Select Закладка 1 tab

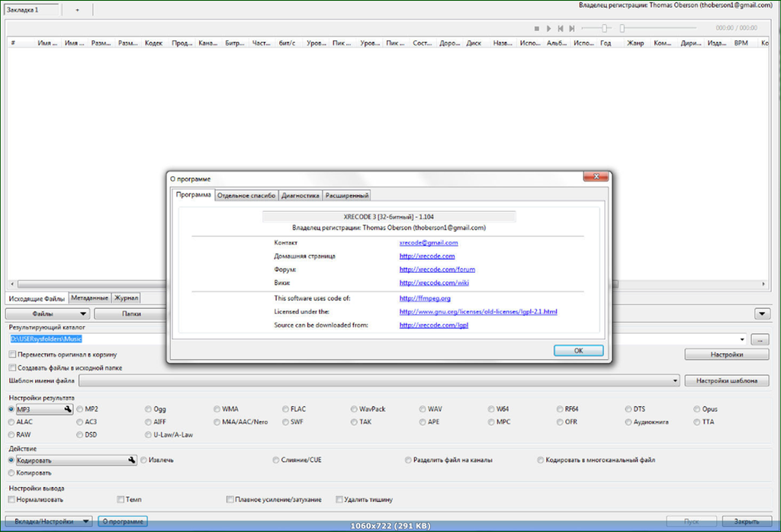31,10
